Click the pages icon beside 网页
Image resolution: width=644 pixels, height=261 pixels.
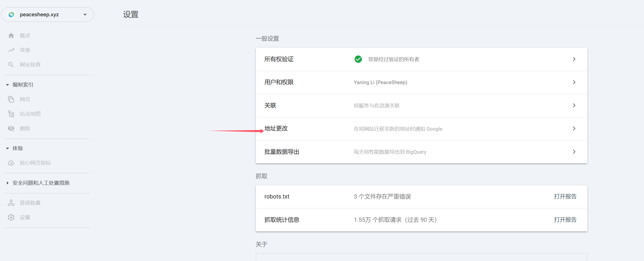click(11, 99)
